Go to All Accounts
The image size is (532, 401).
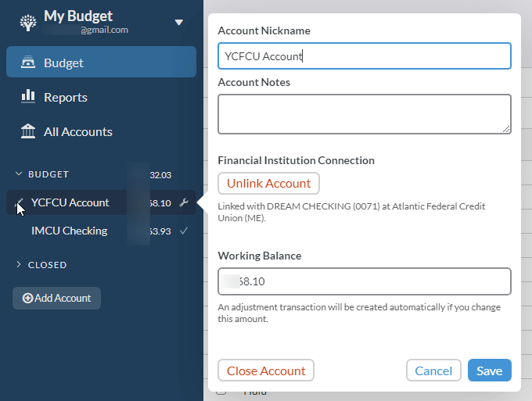(78, 131)
